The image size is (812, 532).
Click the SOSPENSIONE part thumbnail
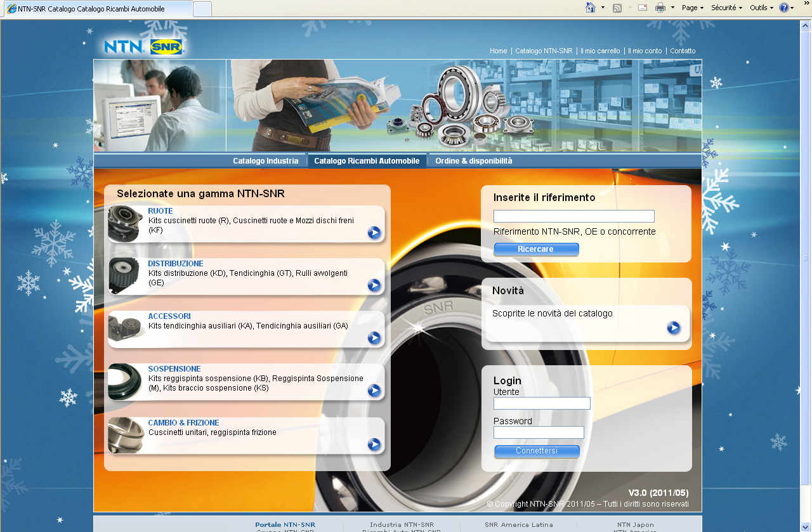pos(125,382)
